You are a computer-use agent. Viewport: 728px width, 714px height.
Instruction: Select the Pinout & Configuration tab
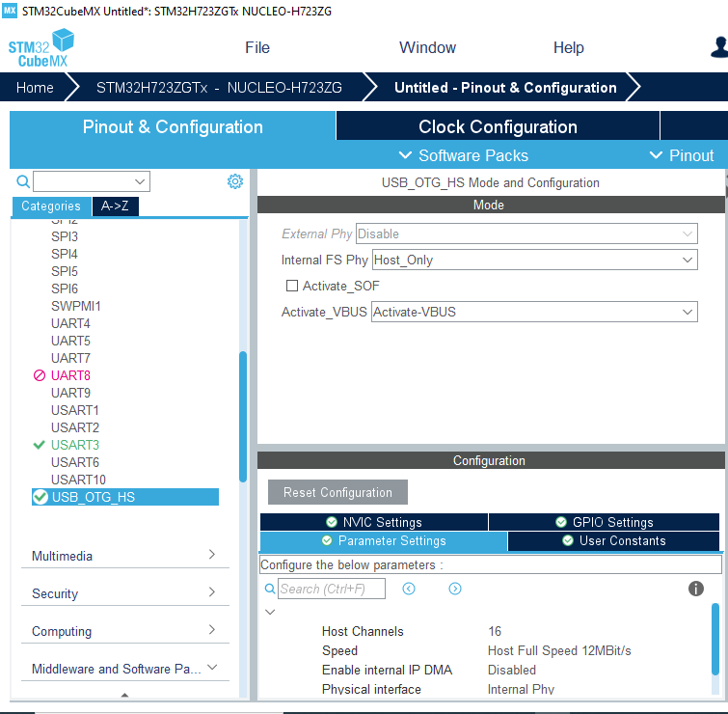pyautogui.click(x=173, y=126)
